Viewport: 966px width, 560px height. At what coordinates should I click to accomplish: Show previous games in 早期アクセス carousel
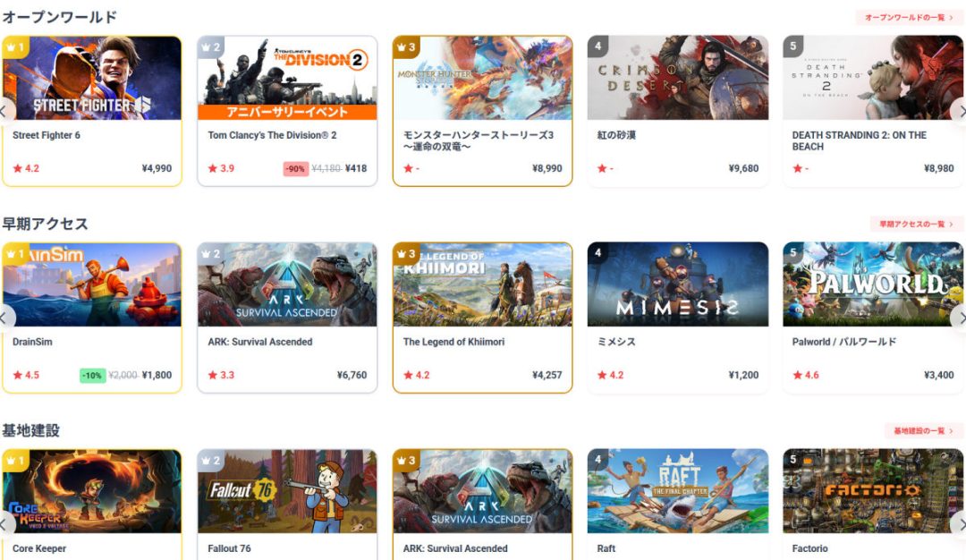(x=6, y=318)
